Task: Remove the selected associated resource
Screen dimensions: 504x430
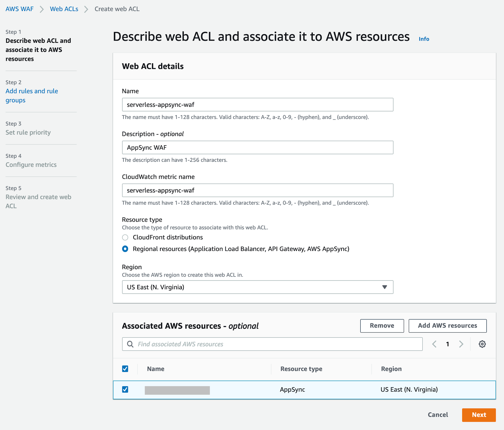Action: pos(382,326)
